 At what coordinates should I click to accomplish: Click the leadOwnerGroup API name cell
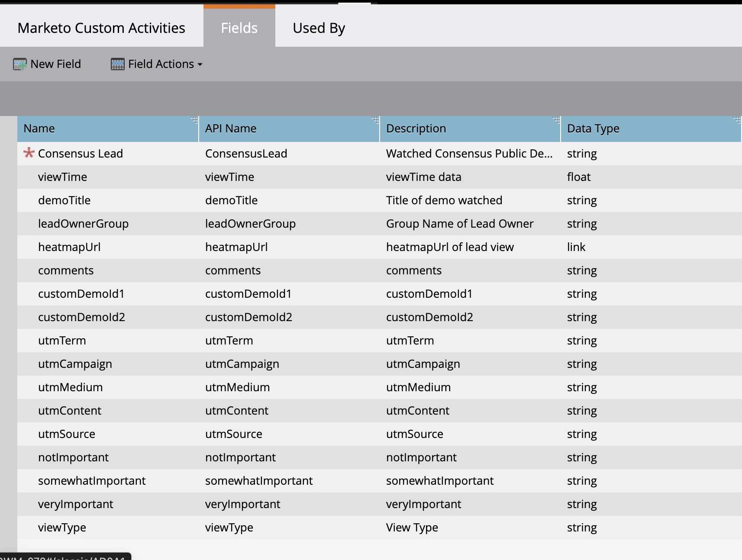[x=250, y=224]
